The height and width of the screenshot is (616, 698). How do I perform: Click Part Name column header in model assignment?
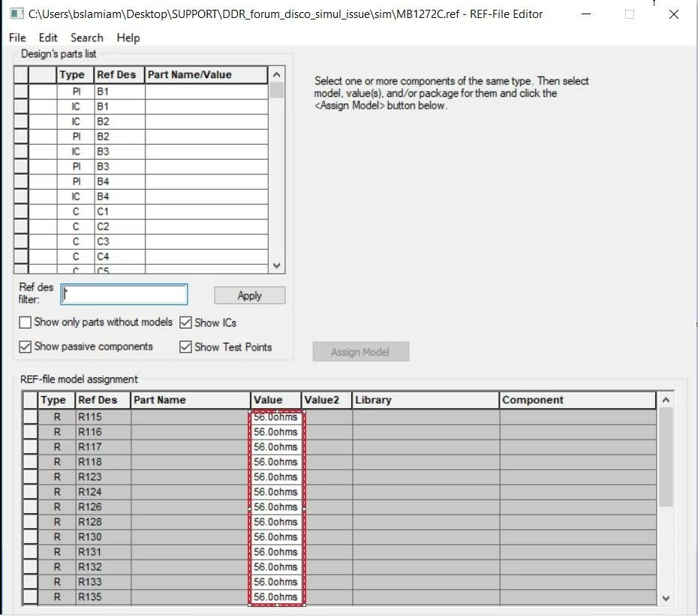(191, 400)
